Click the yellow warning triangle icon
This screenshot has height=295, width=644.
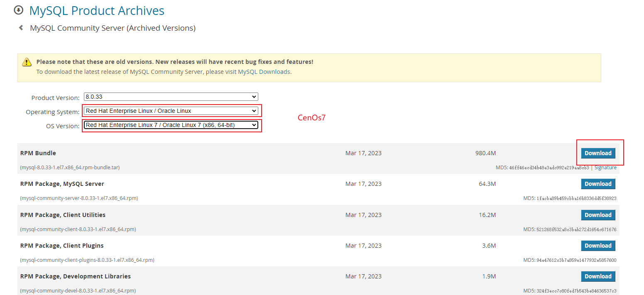pyautogui.click(x=27, y=62)
